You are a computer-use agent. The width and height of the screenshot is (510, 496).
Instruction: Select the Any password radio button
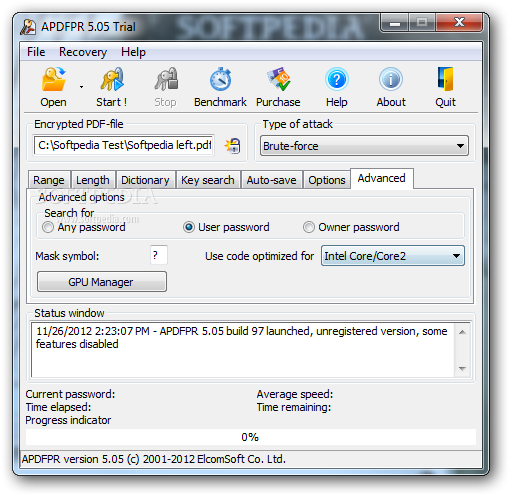pos(48,227)
